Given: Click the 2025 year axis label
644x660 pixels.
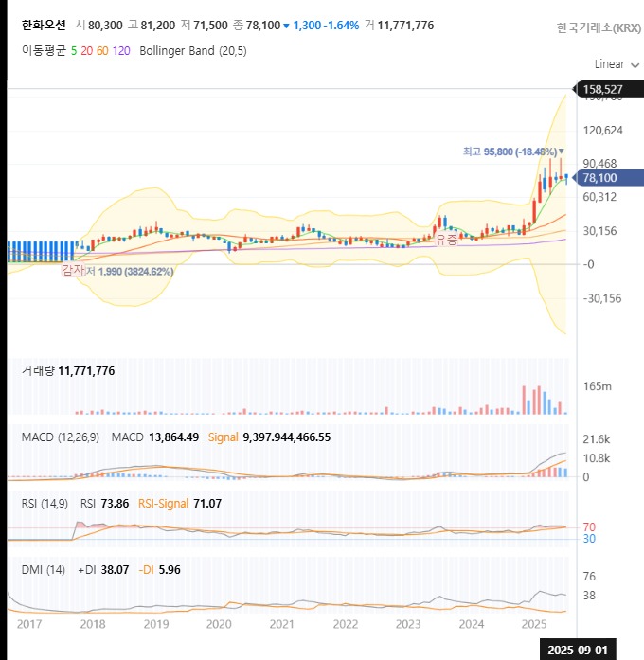Looking at the screenshot, I should pos(534,624).
